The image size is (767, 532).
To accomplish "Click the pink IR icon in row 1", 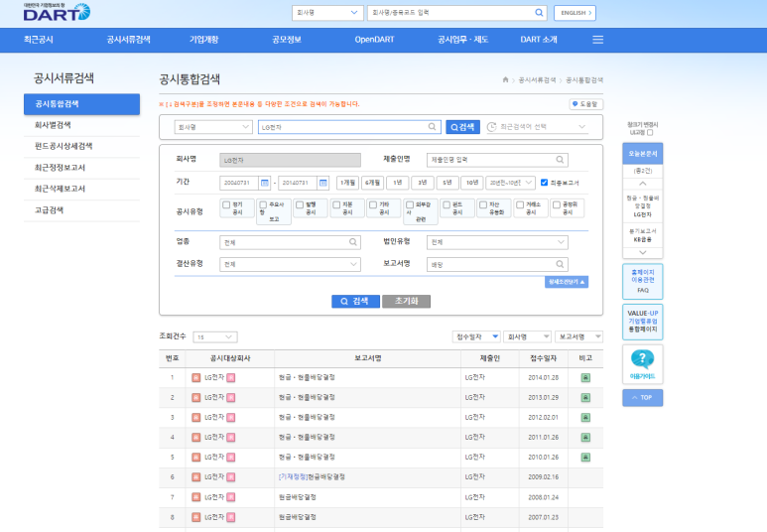I will coord(231,377).
